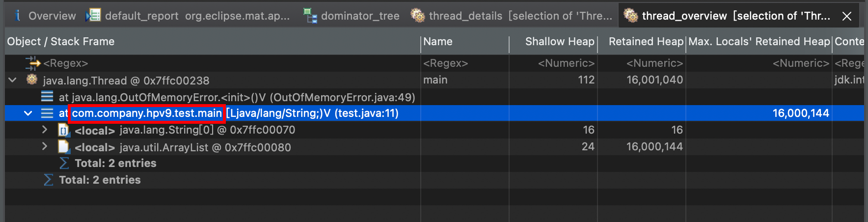Screen dimensions: 868x222
Task: Edit Shallow Heap Numeric filter
Action: [567, 63]
